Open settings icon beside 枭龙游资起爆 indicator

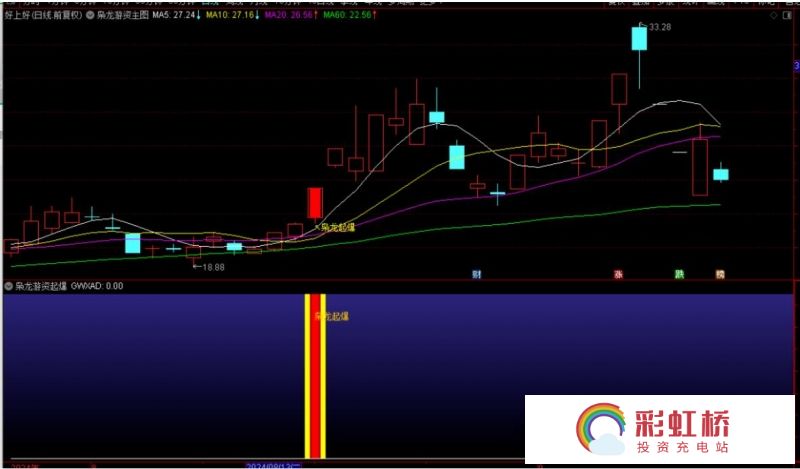[9, 286]
